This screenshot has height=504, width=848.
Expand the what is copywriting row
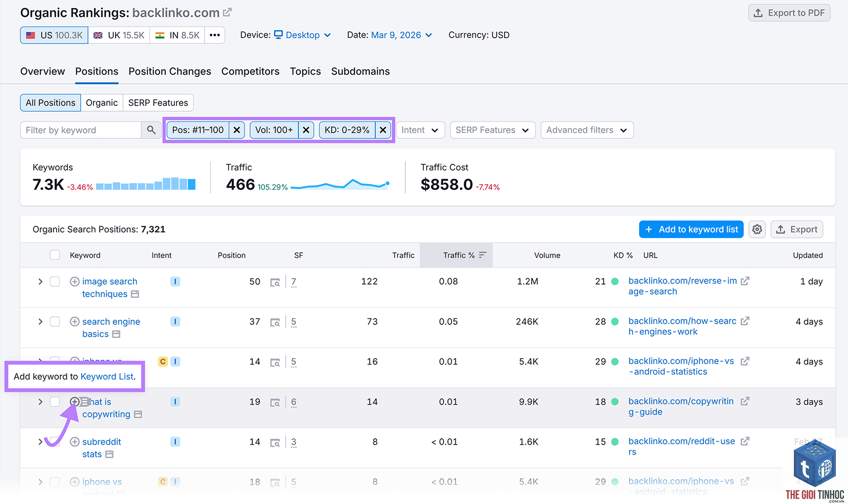tap(40, 402)
